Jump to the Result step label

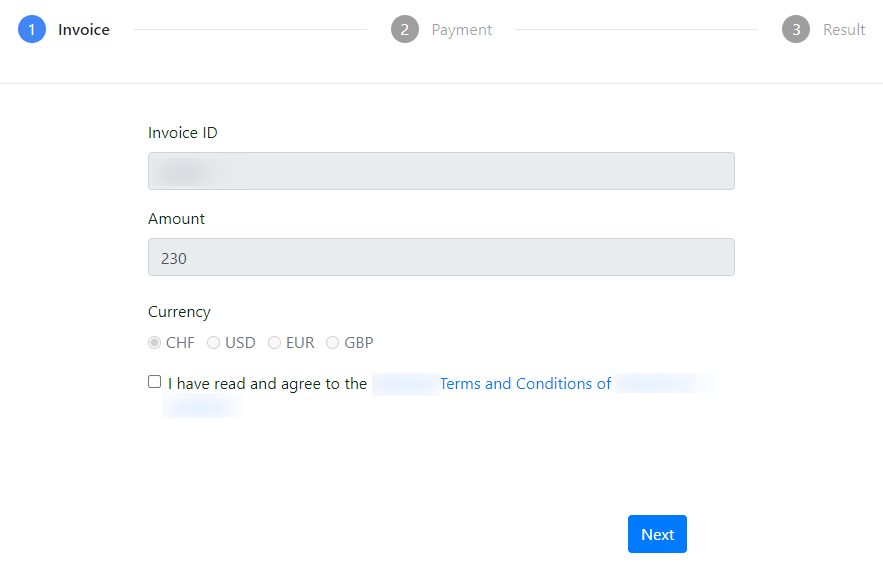coord(844,30)
